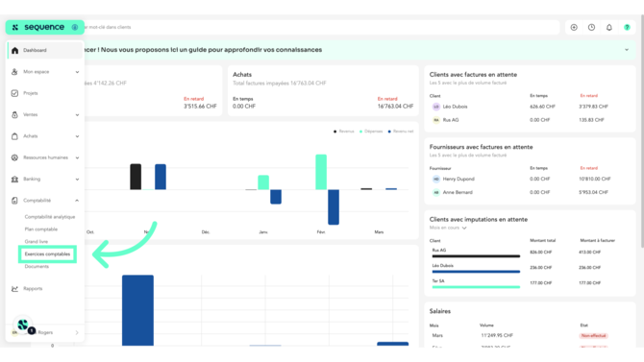Expand the Achats menu chevron
644x362 pixels.
click(77, 136)
